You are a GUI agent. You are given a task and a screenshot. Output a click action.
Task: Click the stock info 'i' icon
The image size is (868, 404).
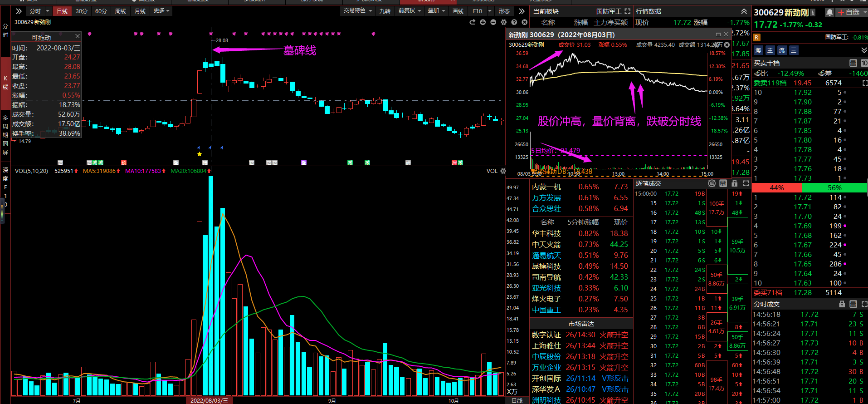tap(813, 12)
